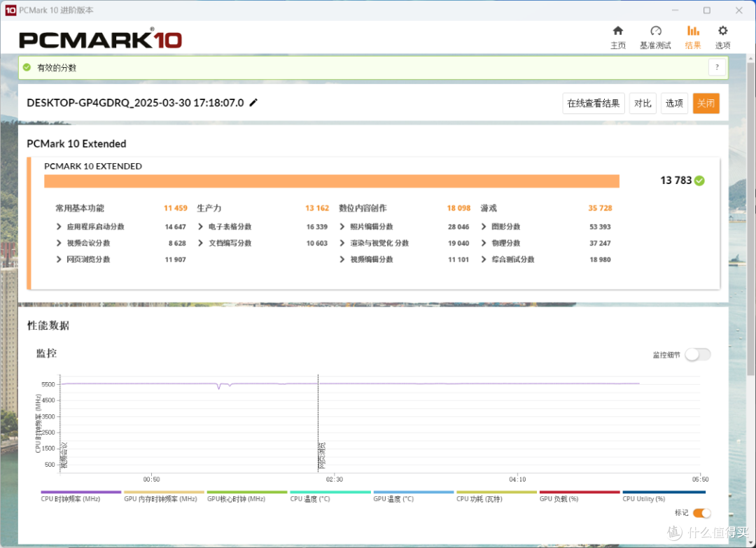Select CPU 时钟频率 (MHz) legend swatch
Screen dimensions: 756x548
coord(81,492)
